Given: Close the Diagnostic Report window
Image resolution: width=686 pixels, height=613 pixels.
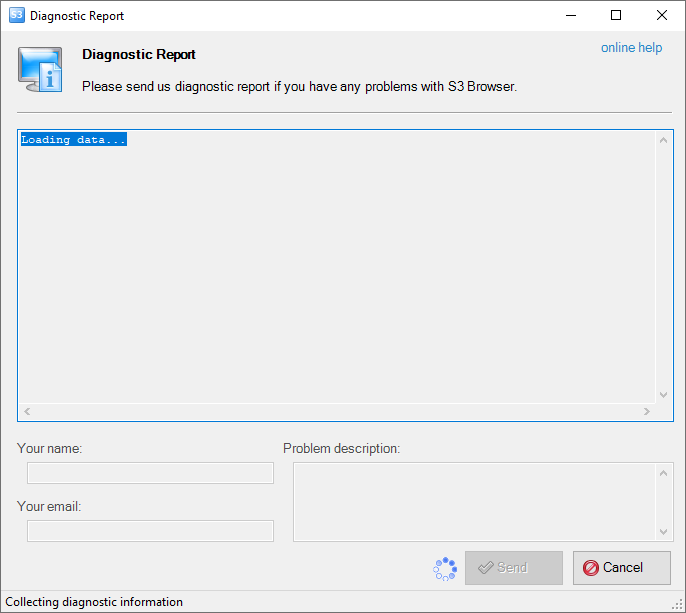Looking at the screenshot, I should pyautogui.click(x=662, y=15).
